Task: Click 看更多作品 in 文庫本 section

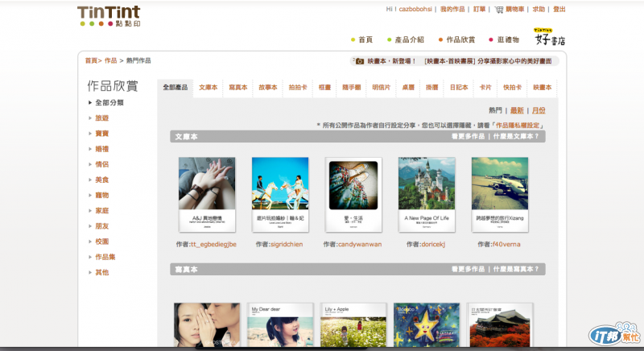Action: click(x=468, y=136)
